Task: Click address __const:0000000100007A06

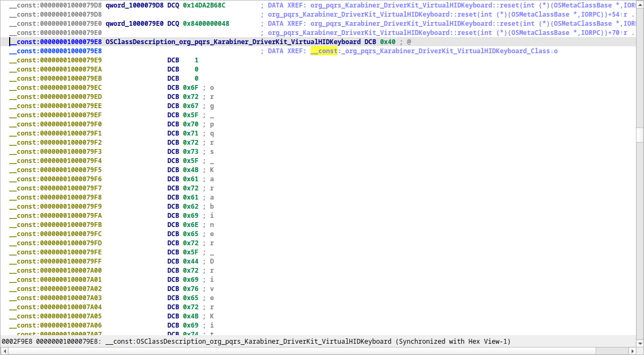Action: pyautogui.click(x=55, y=325)
